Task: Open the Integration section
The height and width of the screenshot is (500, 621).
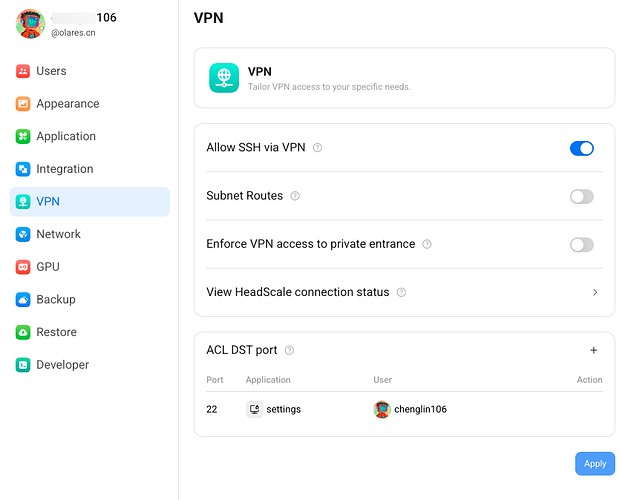Action: click(x=90, y=169)
